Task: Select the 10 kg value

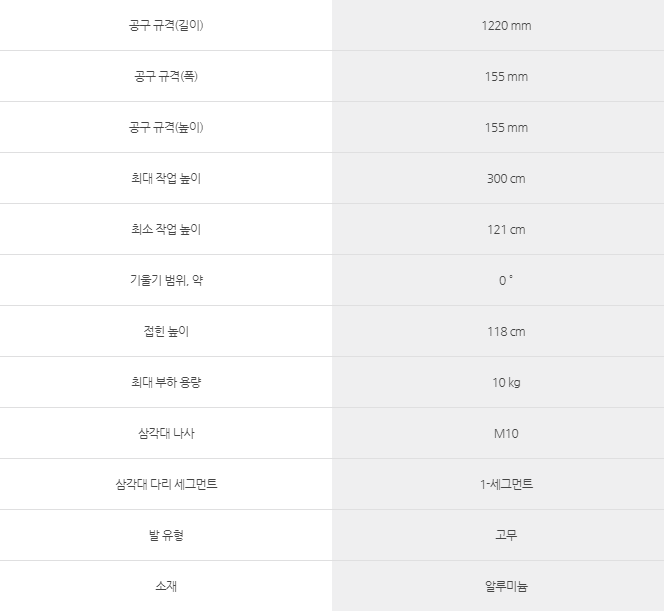Action: click(x=506, y=383)
